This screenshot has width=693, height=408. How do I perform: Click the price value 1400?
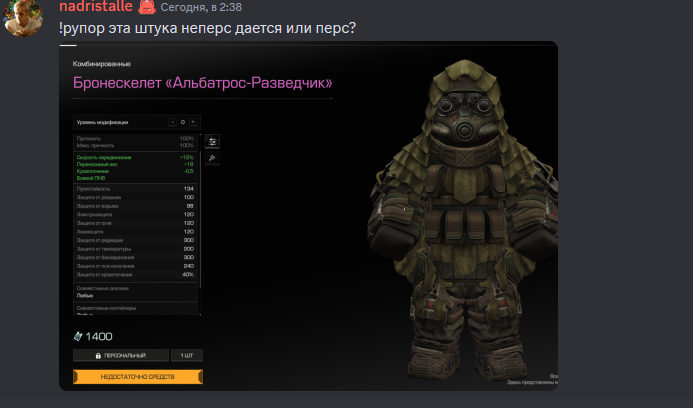[99, 337]
